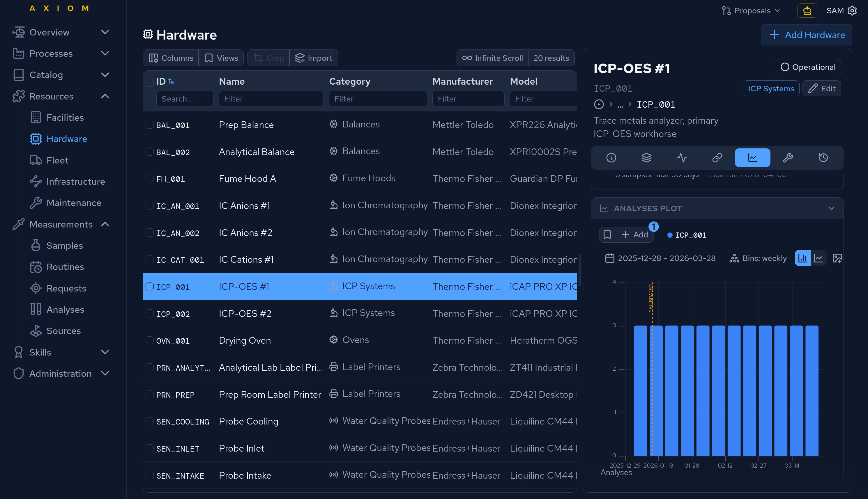This screenshot has width=868, height=499.
Task: Collapse the Analyses Plot section
Action: click(831, 208)
